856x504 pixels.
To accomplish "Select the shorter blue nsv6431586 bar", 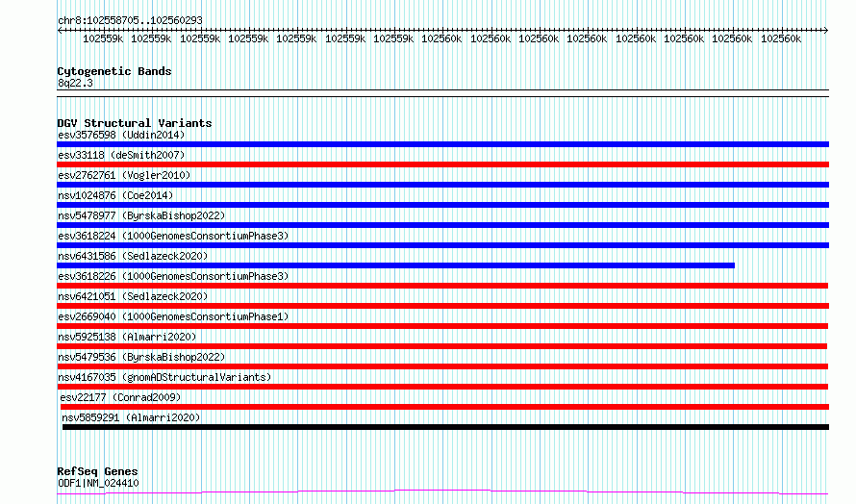I will click(396, 265).
